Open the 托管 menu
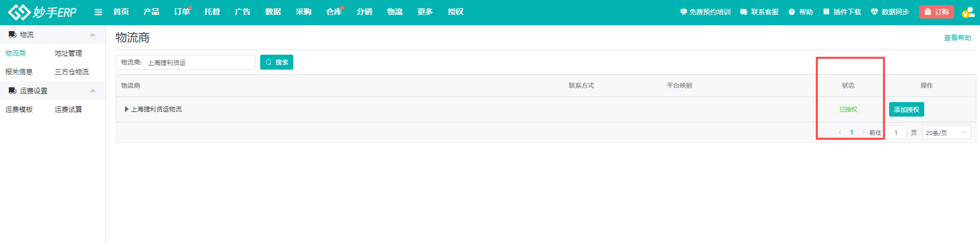 point(212,12)
